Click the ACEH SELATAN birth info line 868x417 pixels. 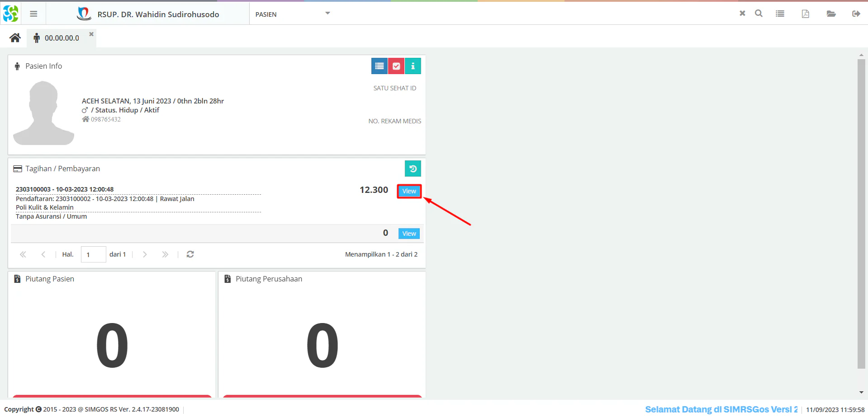pyautogui.click(x=153, y=101)
